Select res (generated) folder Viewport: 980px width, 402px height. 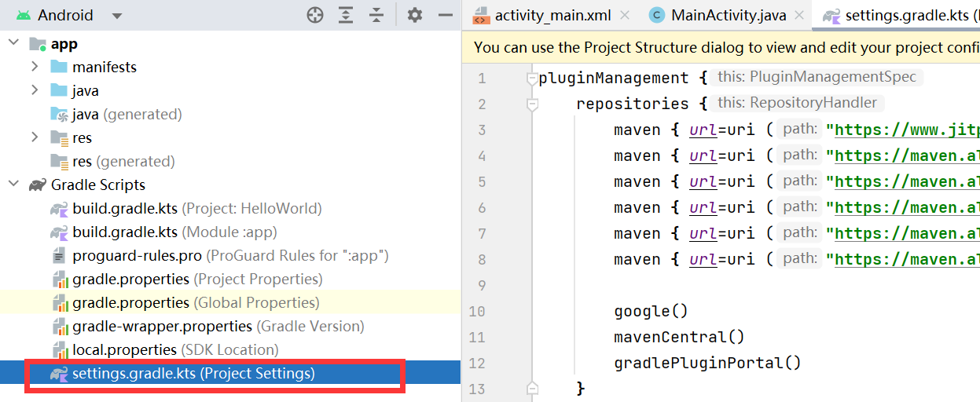pyautogui.click(x=112, y=162)
